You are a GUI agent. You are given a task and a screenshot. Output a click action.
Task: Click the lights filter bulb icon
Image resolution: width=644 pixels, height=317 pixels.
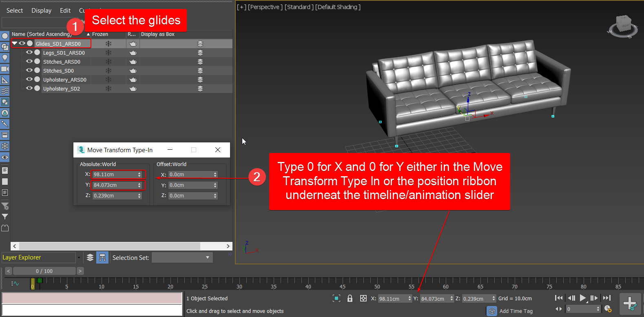coord(5,58)
